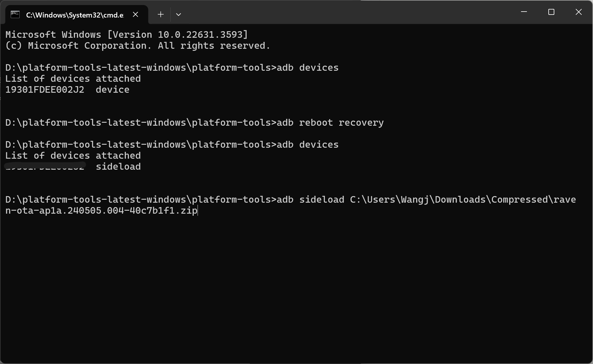
Task: Click the 'sideload' device status word
Action: tap(118, 167)
